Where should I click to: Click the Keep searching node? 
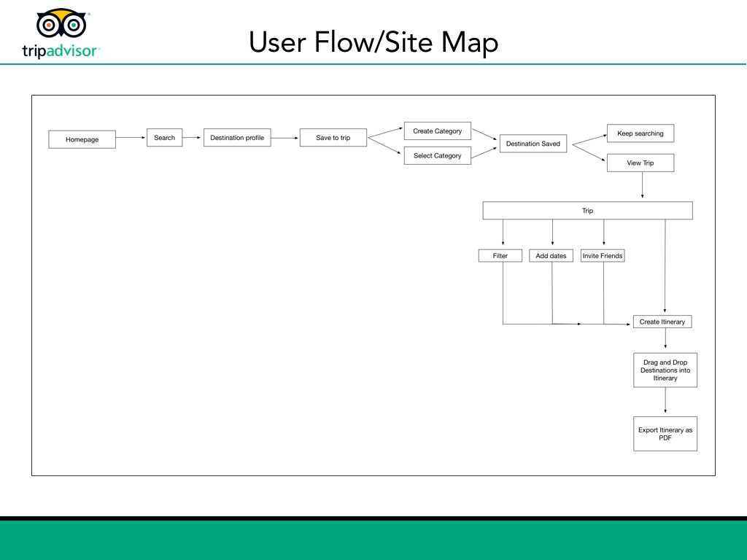click(640, 133)
